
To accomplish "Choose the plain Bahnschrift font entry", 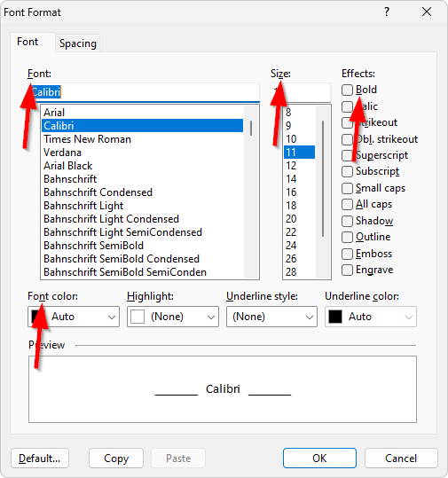I will (142, 179).
